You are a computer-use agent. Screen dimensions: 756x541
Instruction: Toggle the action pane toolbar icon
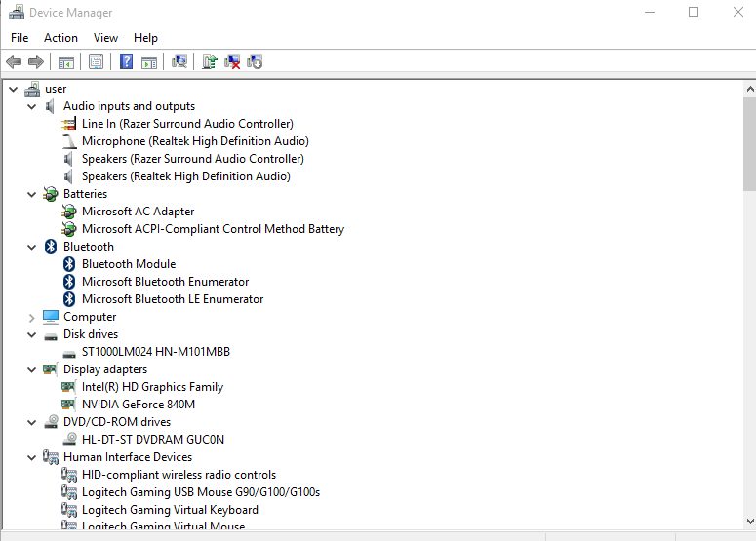point(149,62)
